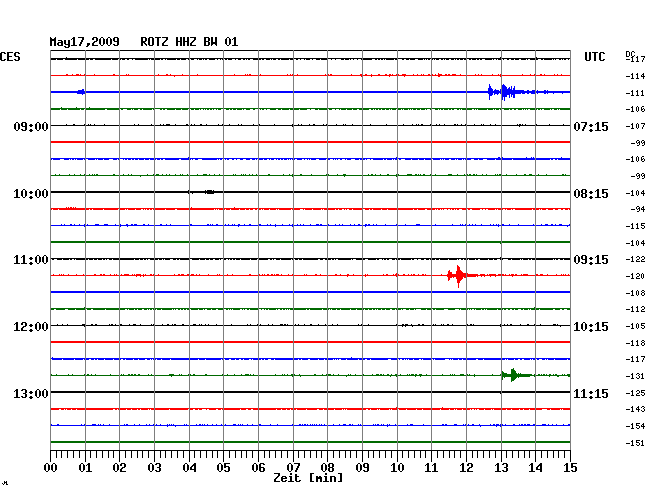Click the DC offset value -105
Screen dimensions: 650x494
point(635,326)
